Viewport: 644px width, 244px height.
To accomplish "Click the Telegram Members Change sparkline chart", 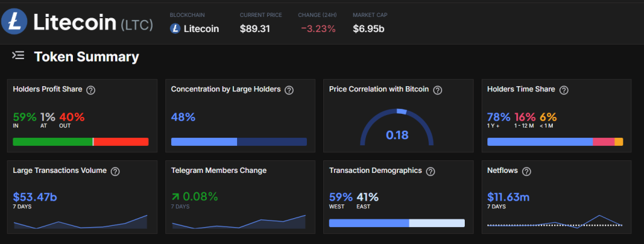I will tap(238, 222).
